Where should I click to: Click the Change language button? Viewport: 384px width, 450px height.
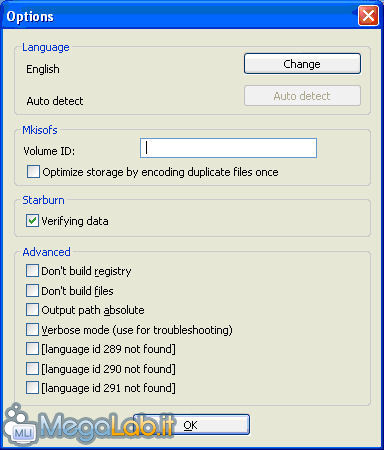[302, 64]
